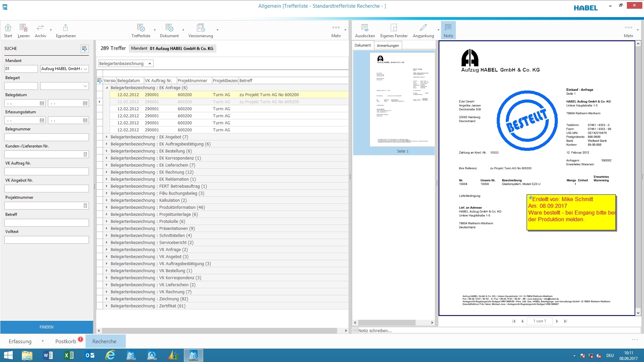Expand the EK Rechnung (12) group
This screenshot has width=644, height=362.
click(x=107, y=172)
